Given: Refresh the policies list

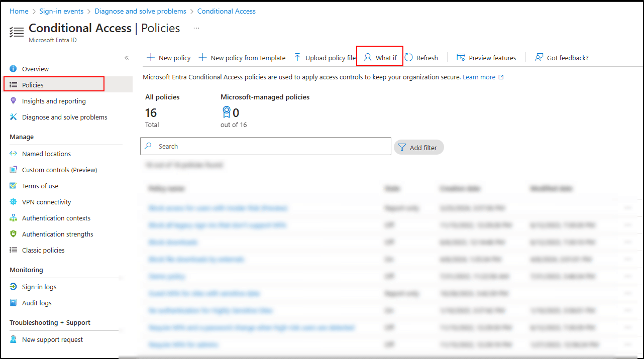Looking at the screenshot, I should 421,58.
